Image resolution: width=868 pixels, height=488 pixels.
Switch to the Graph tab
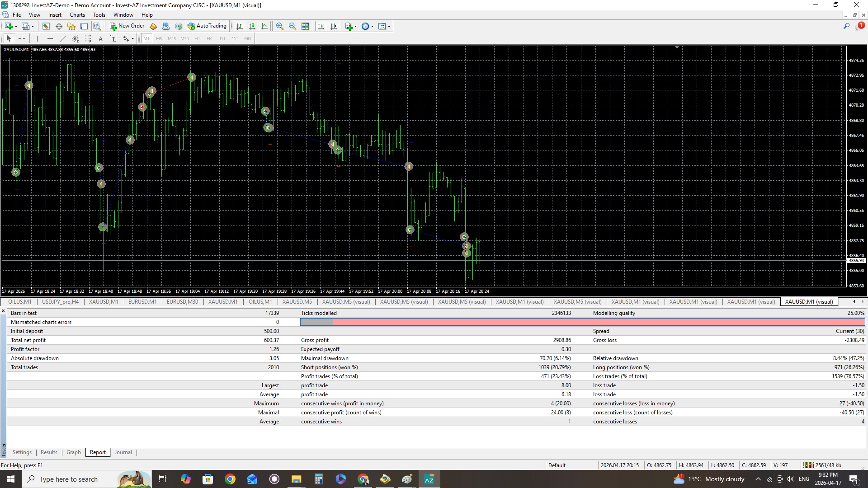coord(73,452)
